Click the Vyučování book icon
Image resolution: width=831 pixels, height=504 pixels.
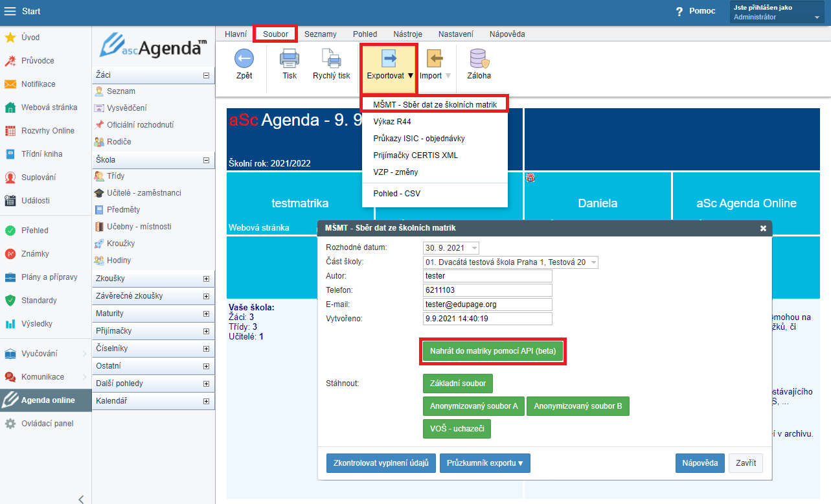click(10, 354)
